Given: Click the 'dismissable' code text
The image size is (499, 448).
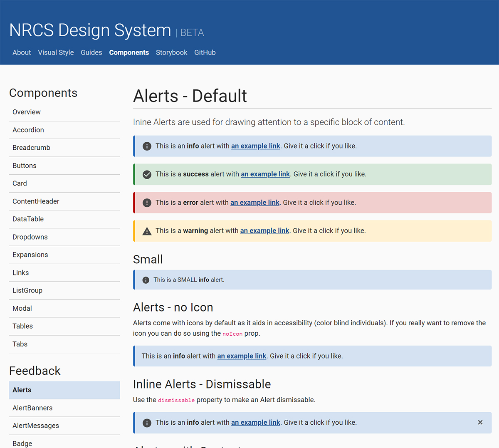Looking at the screenshot, I should coord(176,401).
